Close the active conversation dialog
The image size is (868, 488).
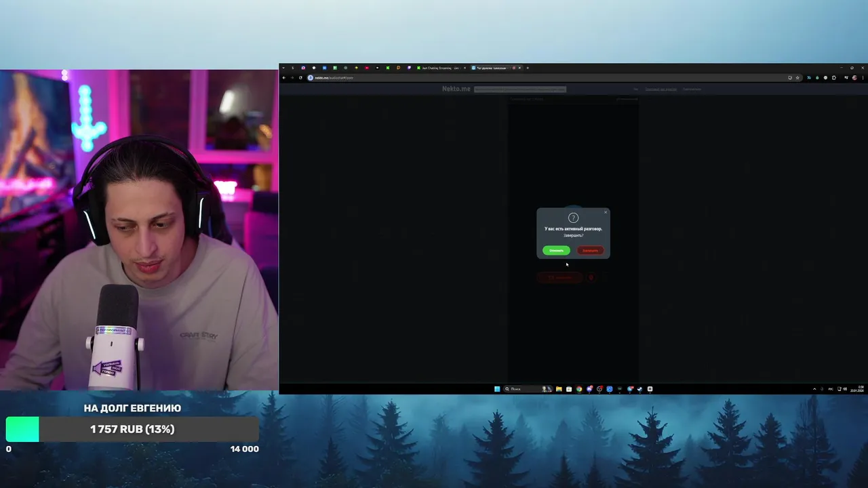606,212
